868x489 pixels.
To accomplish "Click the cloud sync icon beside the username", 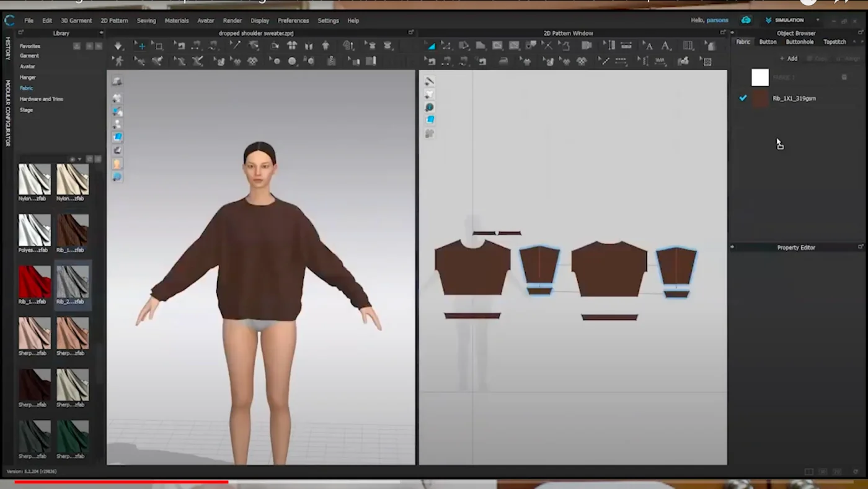I will click(x=746, y=20).
